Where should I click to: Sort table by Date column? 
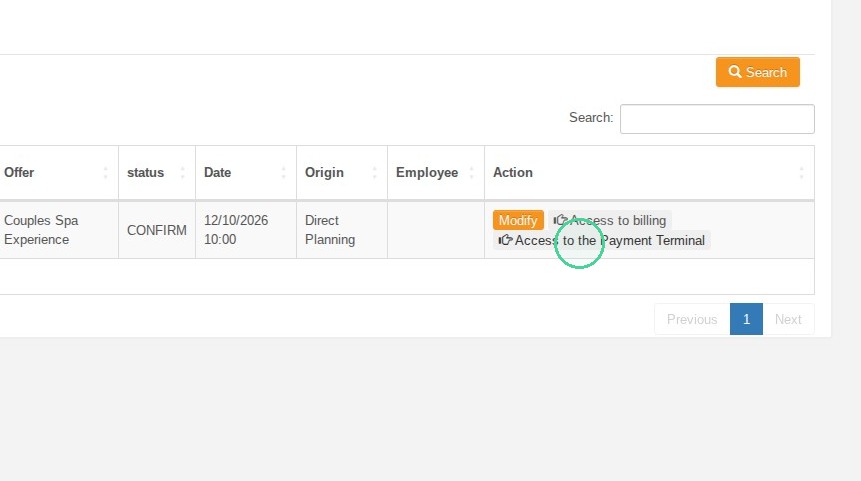click(245, 172)
